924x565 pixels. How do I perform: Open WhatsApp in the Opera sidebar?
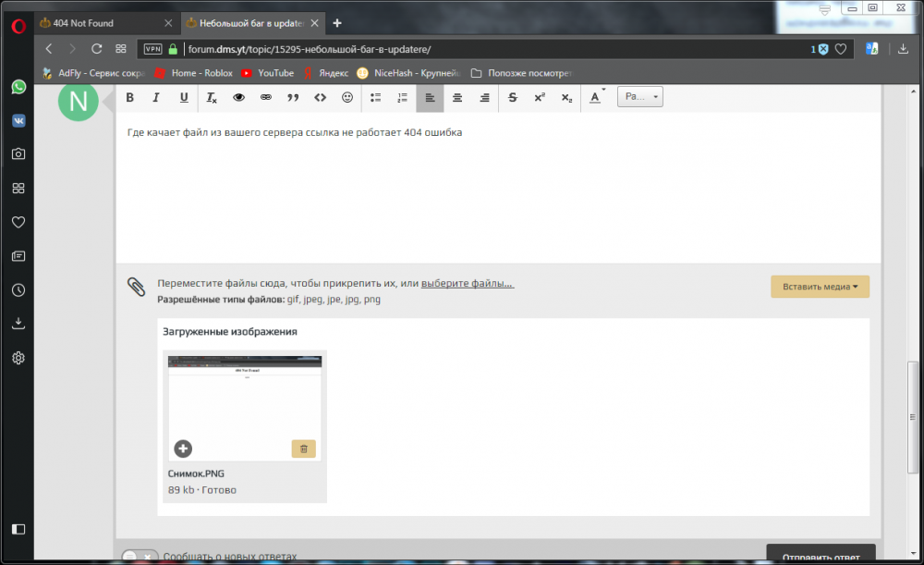click(x=18, y=86)
